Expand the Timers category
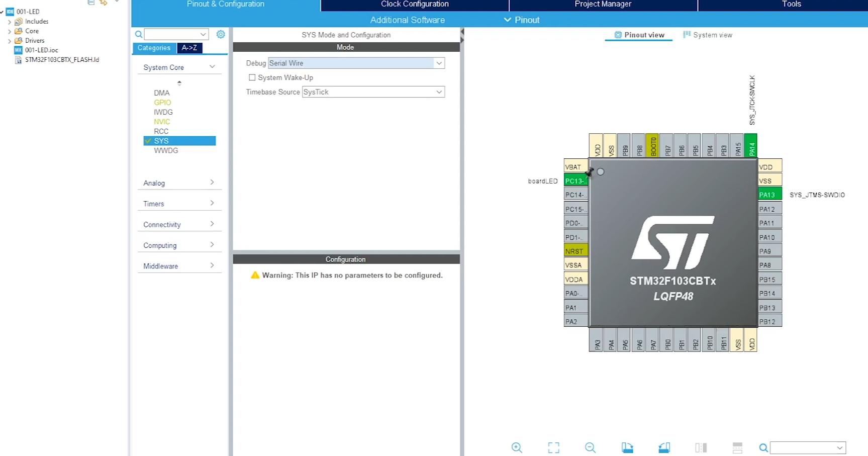 [x=179, y=204]
